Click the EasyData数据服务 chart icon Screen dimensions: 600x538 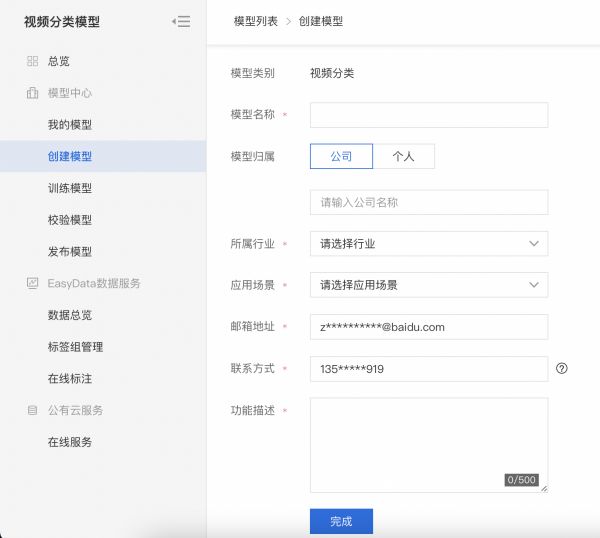click(33, 283)
